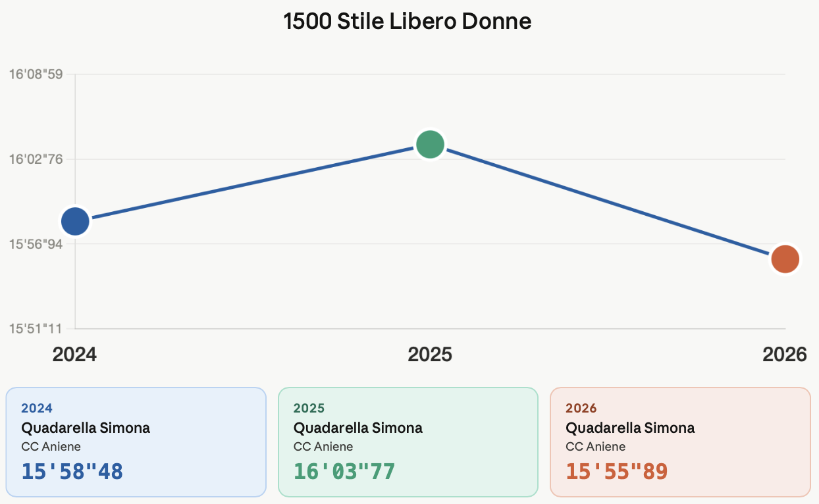This screenshot has height=504, width=819.
Task: Click CC Aniene in the blue card
Action: (x=51, y=447)
